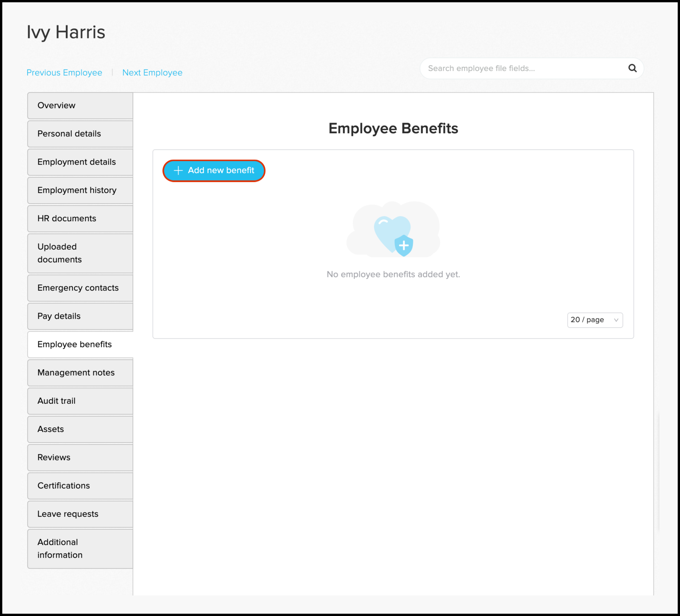Click the Next Employee navigation icon
This screenshot has height=616, width=680.
[x=152, y=72]
